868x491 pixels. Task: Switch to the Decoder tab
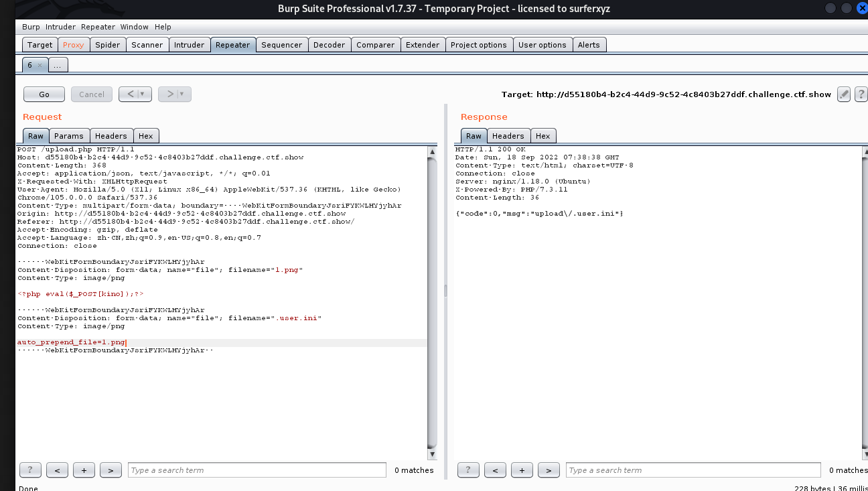point(330,45)
